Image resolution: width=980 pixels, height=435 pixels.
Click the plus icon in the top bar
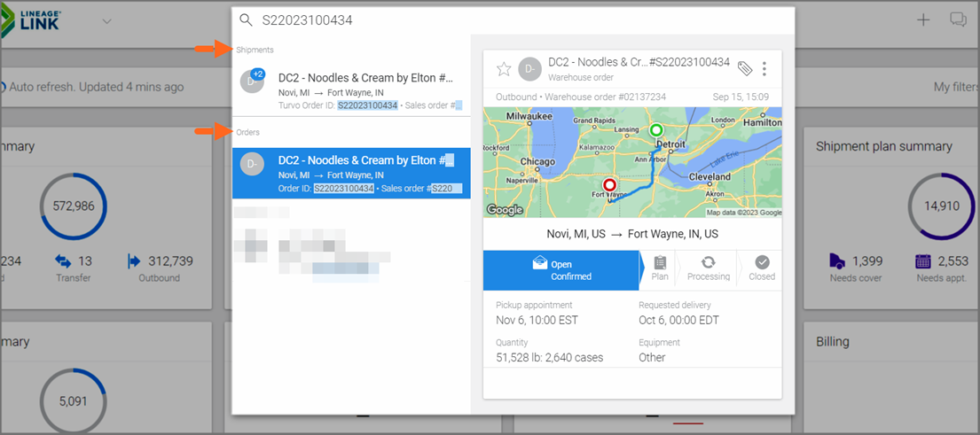point(923,20)
